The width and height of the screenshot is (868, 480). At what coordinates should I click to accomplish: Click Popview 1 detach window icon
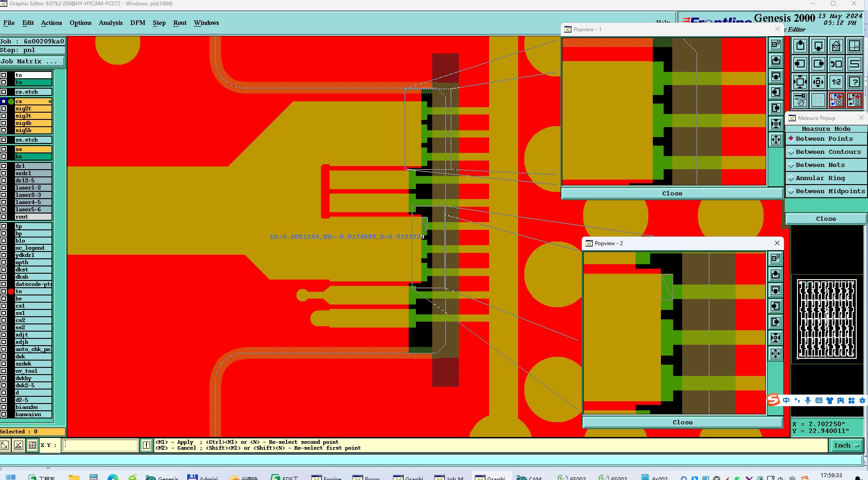click(x=776, y=45)
